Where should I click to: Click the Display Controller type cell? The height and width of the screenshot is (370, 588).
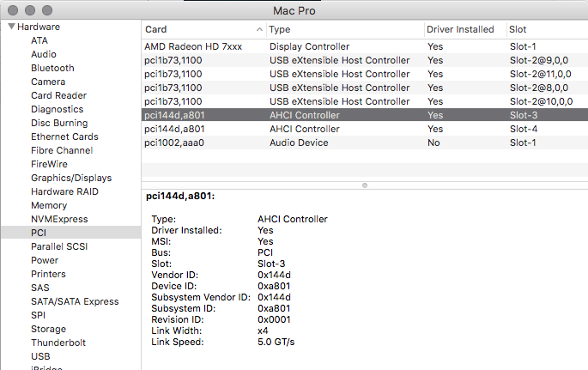coord(309,46)
